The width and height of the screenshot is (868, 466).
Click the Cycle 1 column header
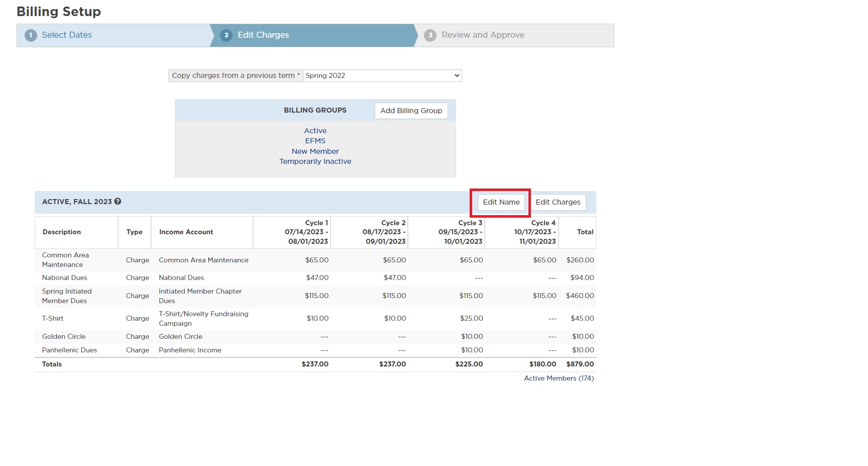click(x=306, y=232)
